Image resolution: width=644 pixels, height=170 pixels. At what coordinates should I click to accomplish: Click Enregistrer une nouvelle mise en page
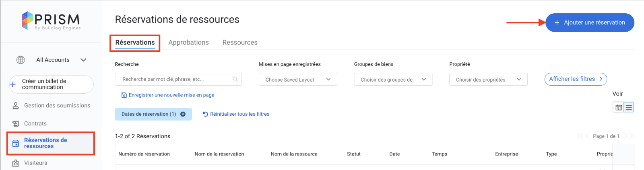pyautogui.click(x=171, y=95)
